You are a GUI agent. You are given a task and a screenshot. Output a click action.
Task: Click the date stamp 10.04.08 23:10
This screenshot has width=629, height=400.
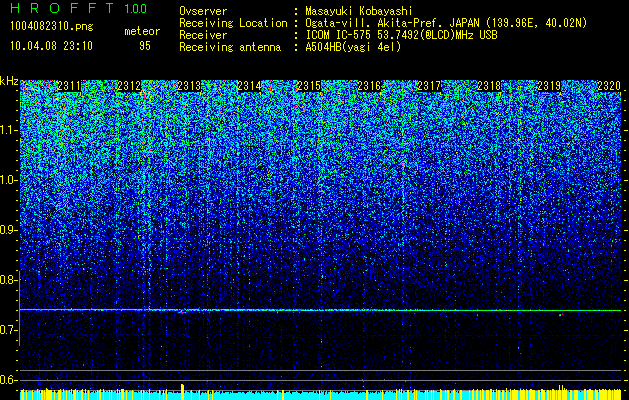tap(51, 46)
